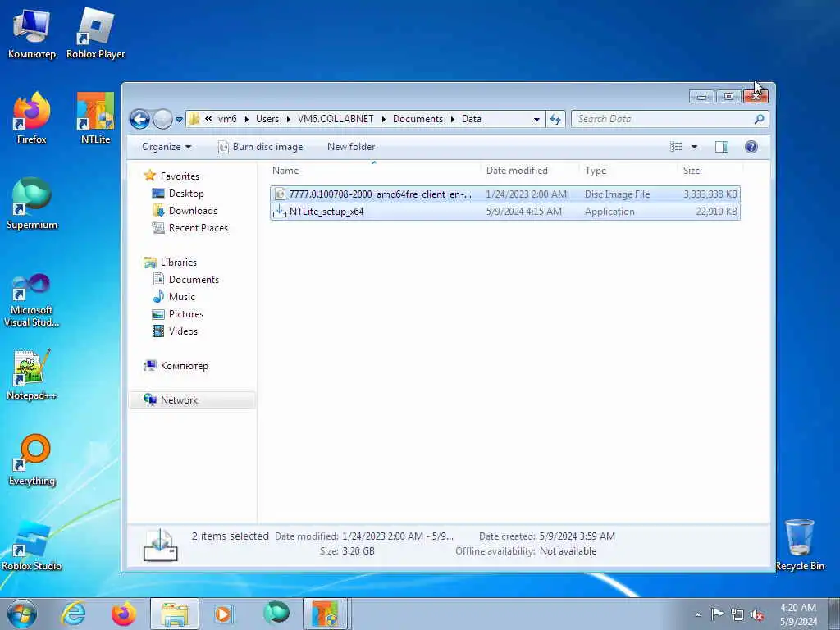Expand the arrow after Documents breadcrumb
The width and height of the screenshot is (840, 630).
[x=453, y=119]
